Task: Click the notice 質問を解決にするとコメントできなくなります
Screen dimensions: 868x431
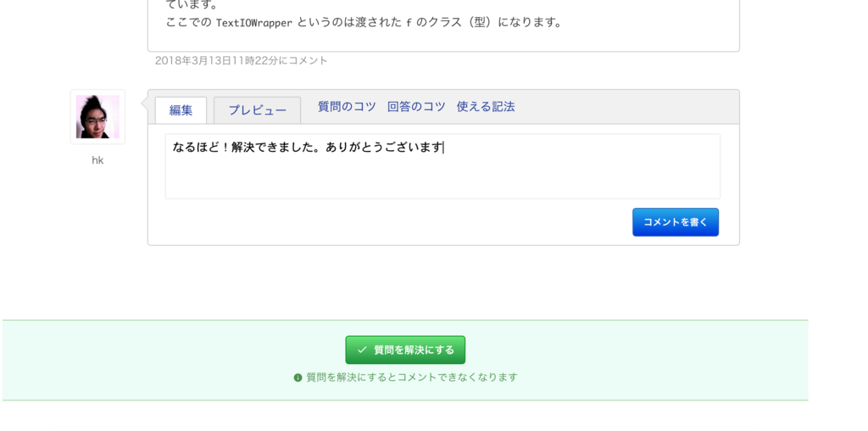Action: tap(412, 378)
